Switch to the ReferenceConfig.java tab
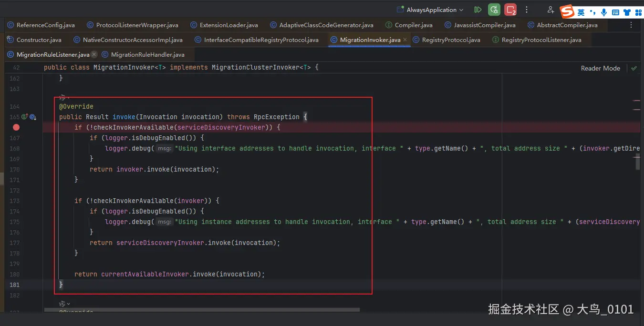Image resolution: width=644 pixels, height=326 pixels. click(41, 25)
